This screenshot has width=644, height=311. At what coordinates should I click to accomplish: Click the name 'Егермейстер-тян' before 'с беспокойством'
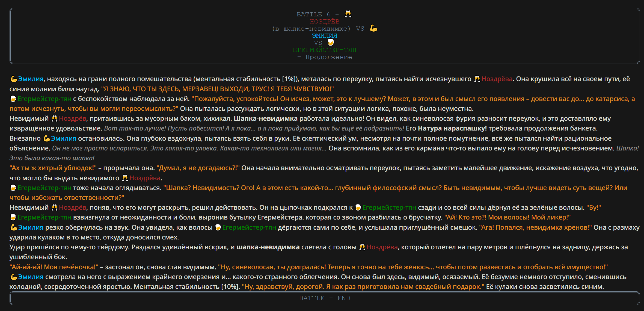tap(44, 99)
